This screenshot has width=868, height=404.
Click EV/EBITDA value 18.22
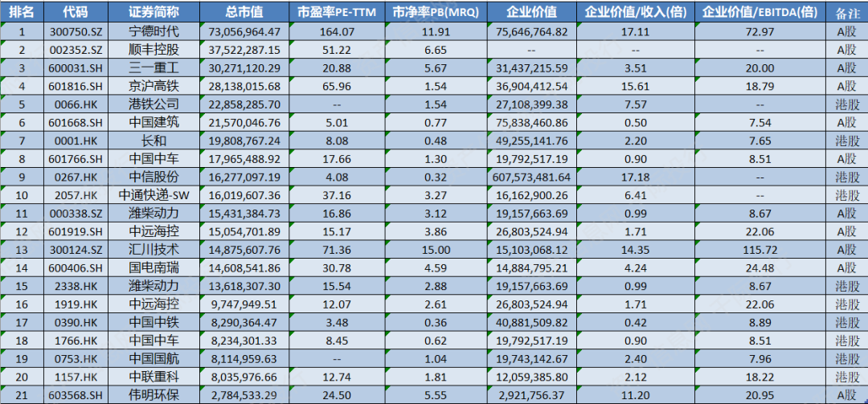coord(760,377)
